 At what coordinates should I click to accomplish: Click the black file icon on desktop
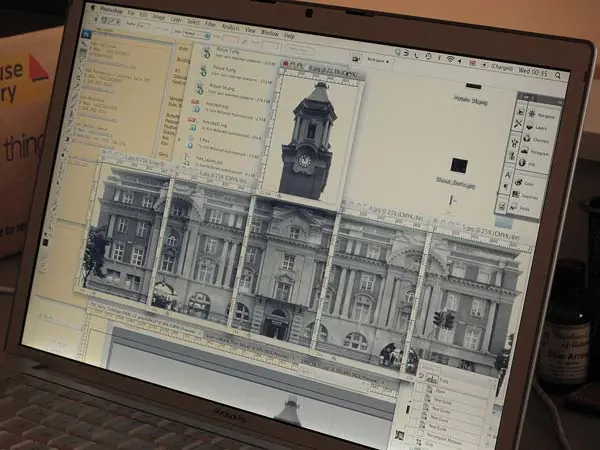[x=459, y=164]
